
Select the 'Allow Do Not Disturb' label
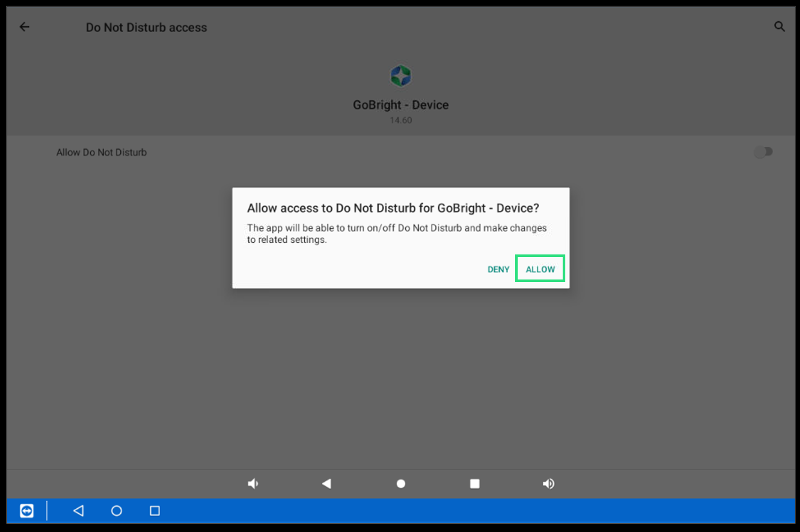[102, 152]
